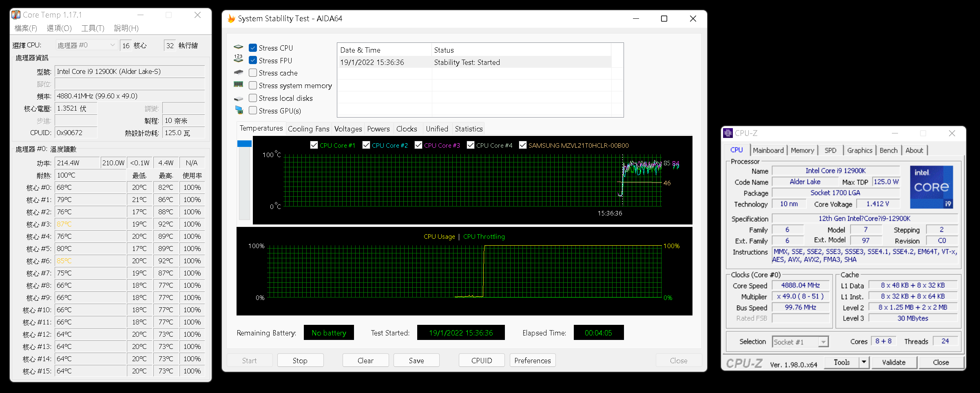Open AIDA64 Preferences
Screen dimensions: 980x393
point(533,360)
